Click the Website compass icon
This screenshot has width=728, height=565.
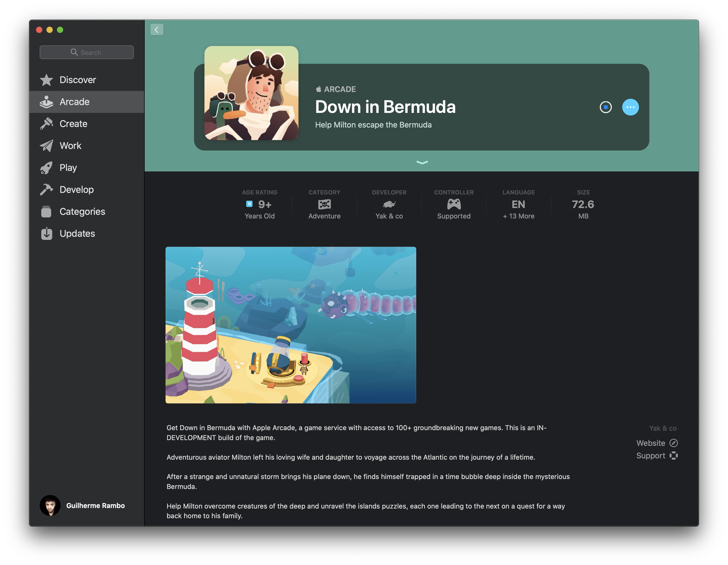(673, 443)
